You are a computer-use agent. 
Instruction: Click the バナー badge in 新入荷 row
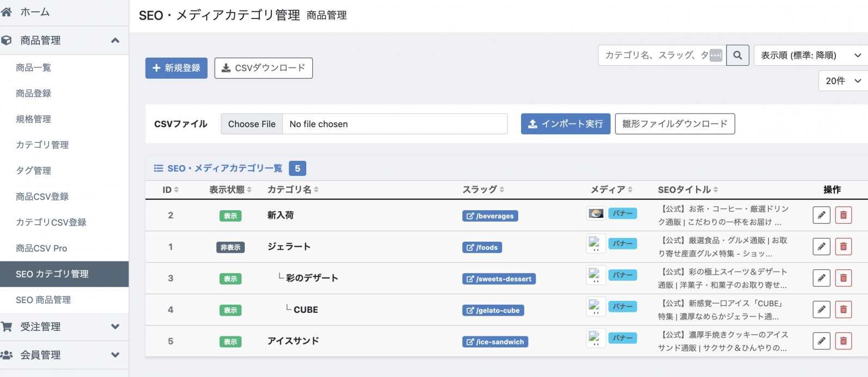pyautogui.click(x=623, y=213)
